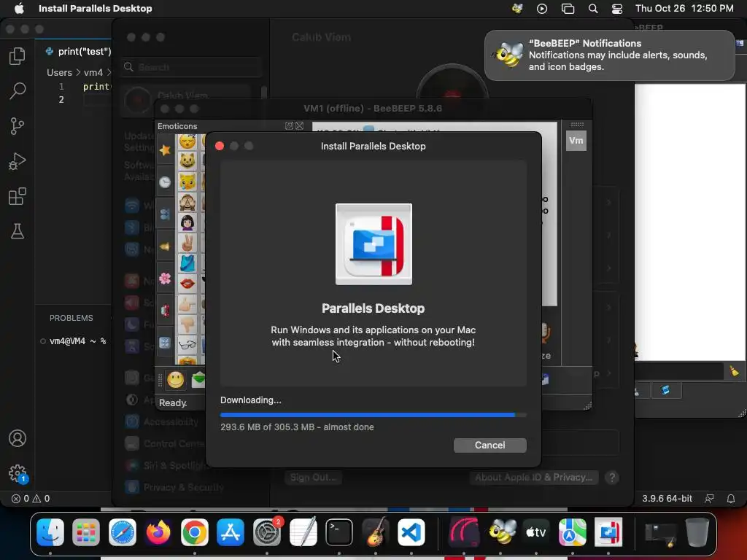Insert the girl with black hair emoticon

coord(187,222)
